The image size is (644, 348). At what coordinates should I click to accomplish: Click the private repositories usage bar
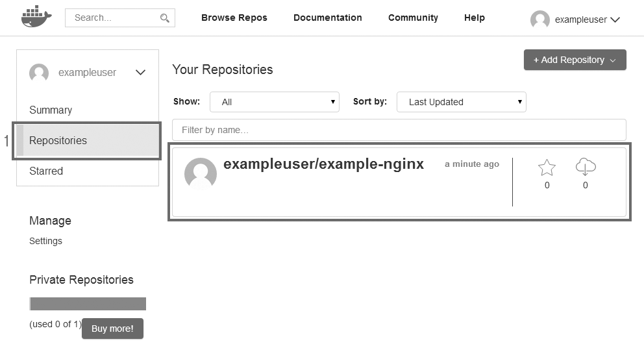[x=88, y=304]
